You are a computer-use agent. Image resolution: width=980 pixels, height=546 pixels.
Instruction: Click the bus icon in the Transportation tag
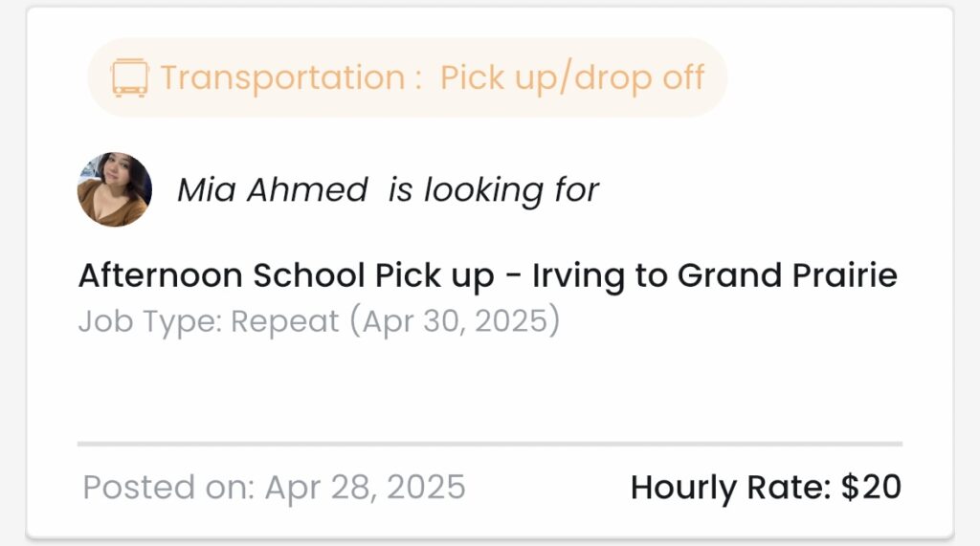[x=130, y=78]
